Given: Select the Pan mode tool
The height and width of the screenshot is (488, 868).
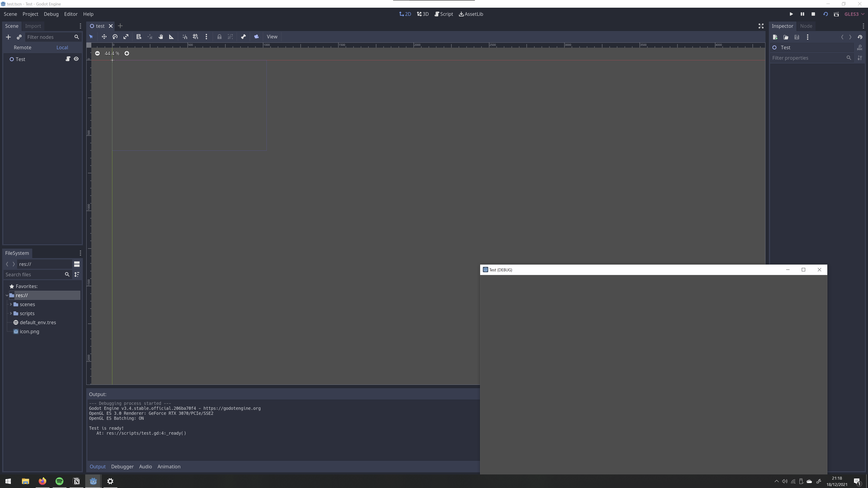Looking at the screenshot, I should pyautogui.click(x=161, y=37).
